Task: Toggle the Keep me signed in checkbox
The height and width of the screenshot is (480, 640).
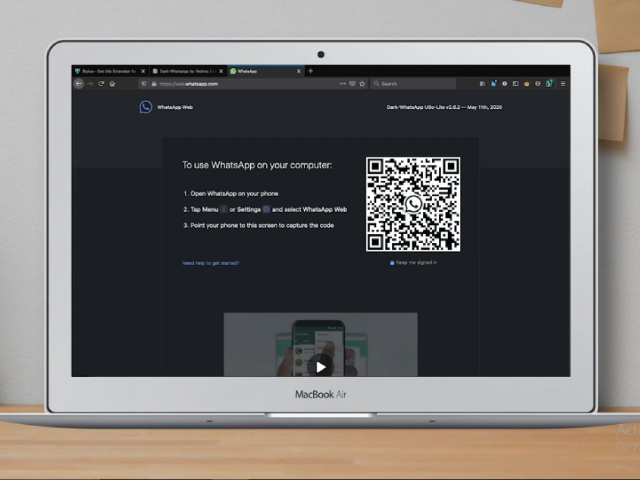Action: click(x=392, y=262)
